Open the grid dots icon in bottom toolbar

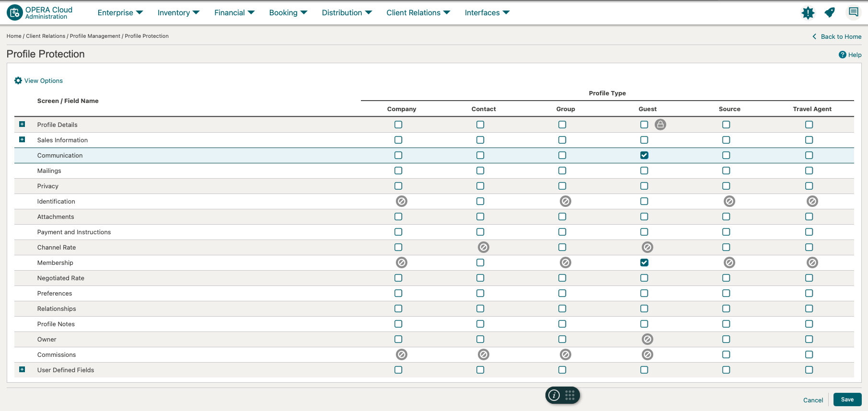click(570, 395)
